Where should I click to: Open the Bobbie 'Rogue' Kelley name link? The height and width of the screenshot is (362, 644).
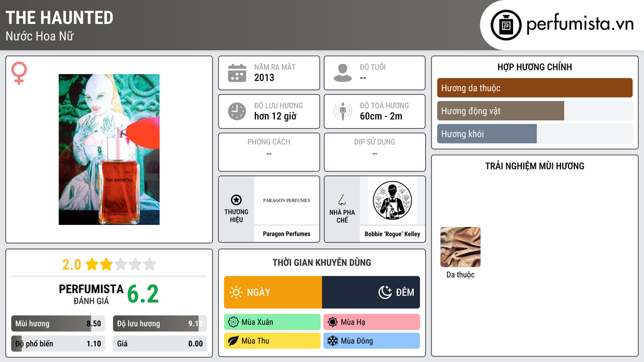pyautogui.click(x=392, y=234)
